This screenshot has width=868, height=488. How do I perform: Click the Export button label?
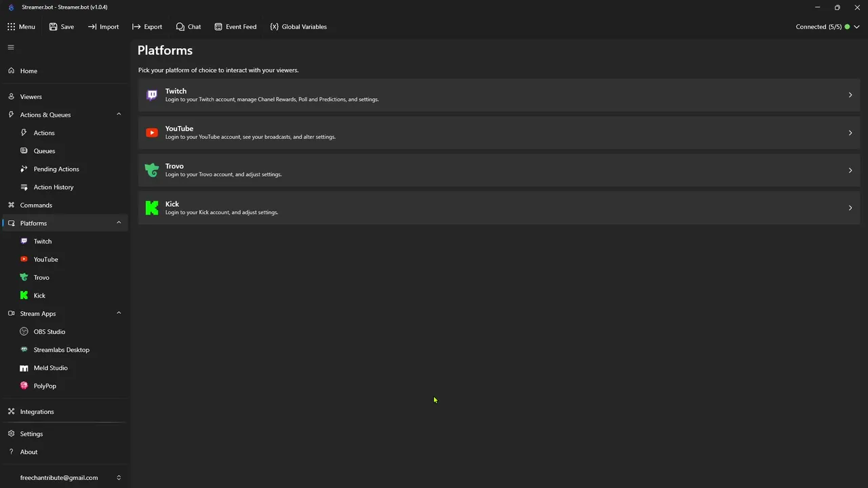pos(153,27)
